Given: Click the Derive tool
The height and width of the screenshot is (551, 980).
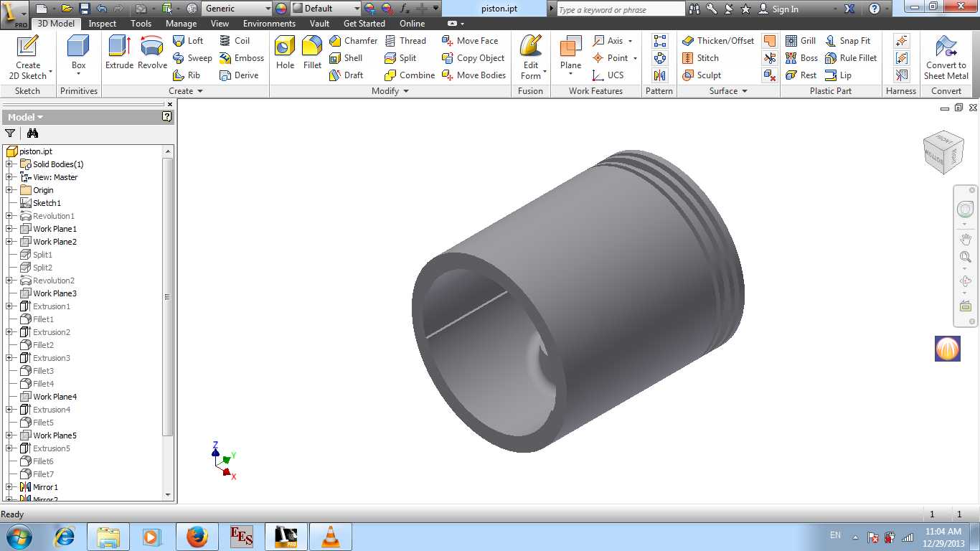Looking at the screenshot, I should tap(239, 75).
